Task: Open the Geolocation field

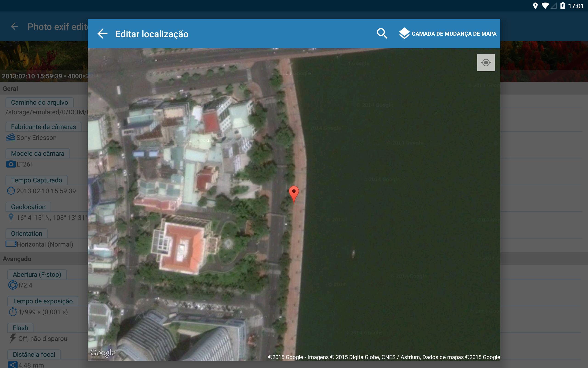Action: tap(28, 207)
